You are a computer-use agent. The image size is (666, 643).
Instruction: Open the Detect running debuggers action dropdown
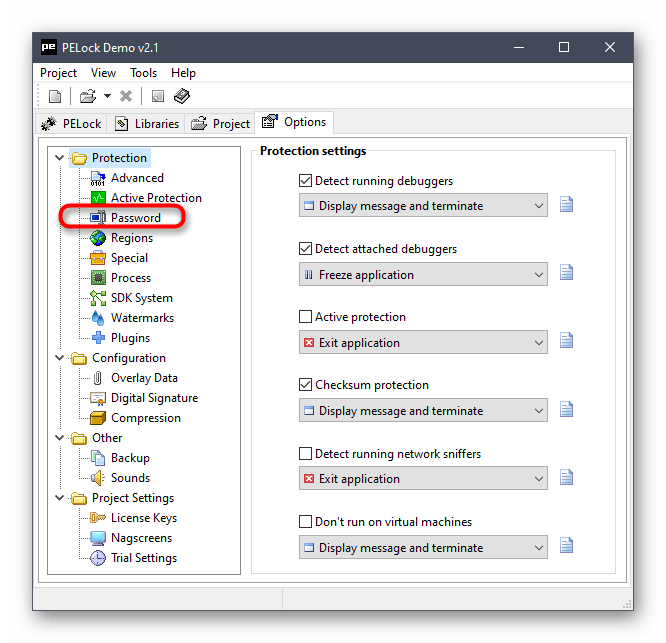click(423, 206)
